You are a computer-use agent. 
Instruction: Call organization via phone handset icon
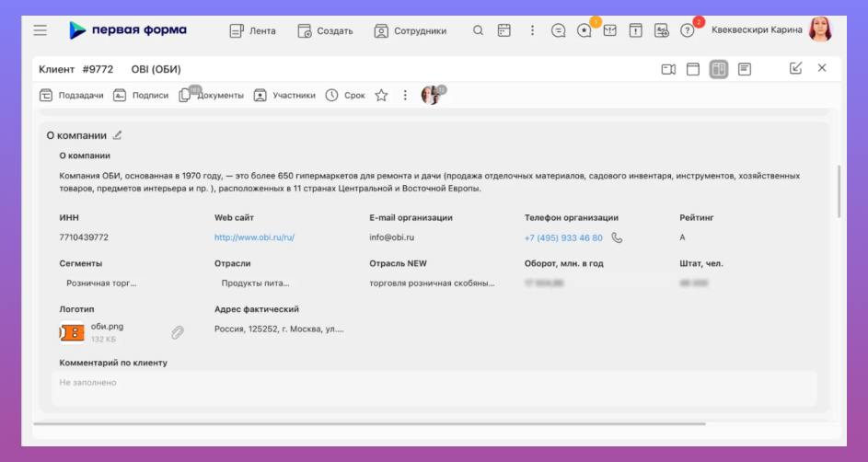pos(617,237)
